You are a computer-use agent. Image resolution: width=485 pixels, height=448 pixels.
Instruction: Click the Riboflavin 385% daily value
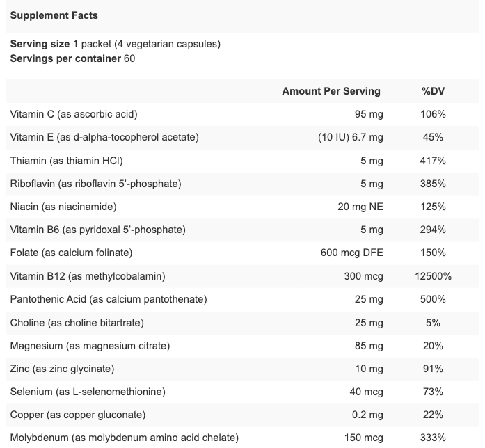(433, 184)
